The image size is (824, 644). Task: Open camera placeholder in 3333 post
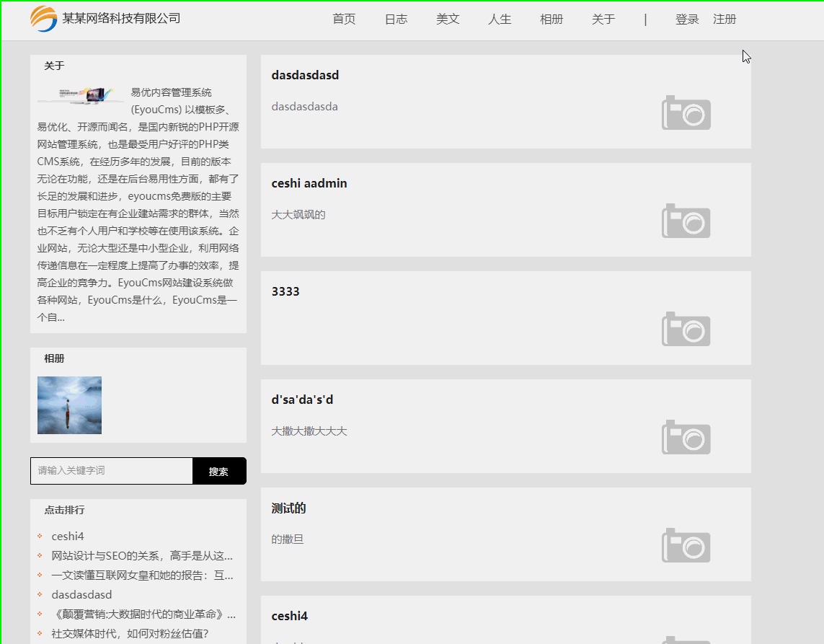[686, 329]
